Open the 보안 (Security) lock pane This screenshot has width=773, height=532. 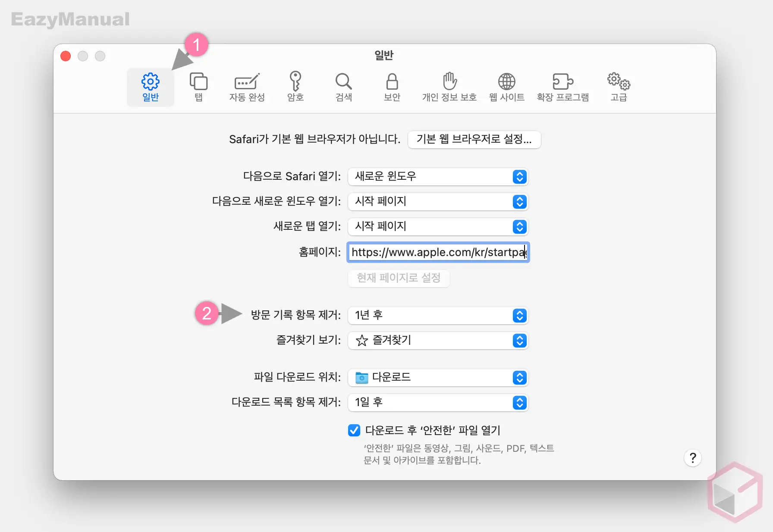pos(392,87)
